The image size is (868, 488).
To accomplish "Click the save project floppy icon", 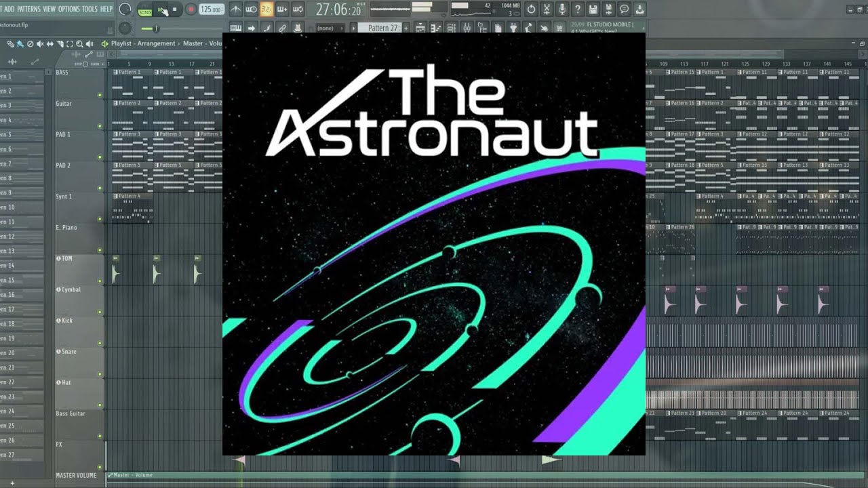I will [x=593, y=9].
